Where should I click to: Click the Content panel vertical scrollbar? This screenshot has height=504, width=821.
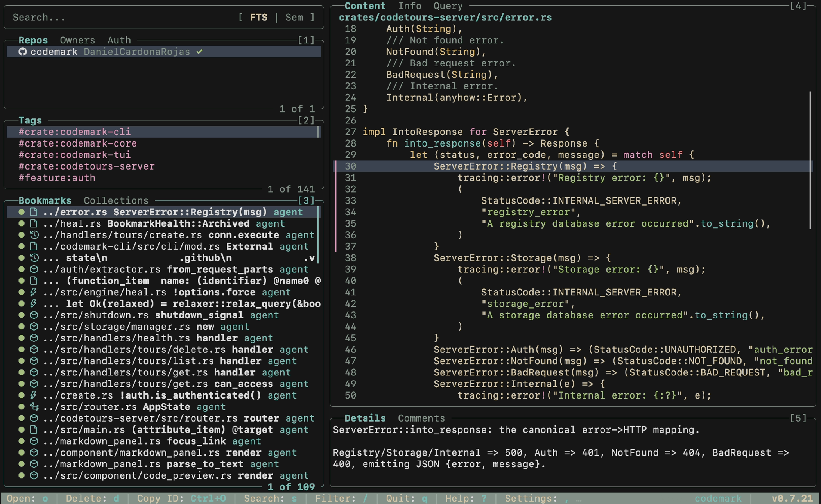[x=810, y=160]
